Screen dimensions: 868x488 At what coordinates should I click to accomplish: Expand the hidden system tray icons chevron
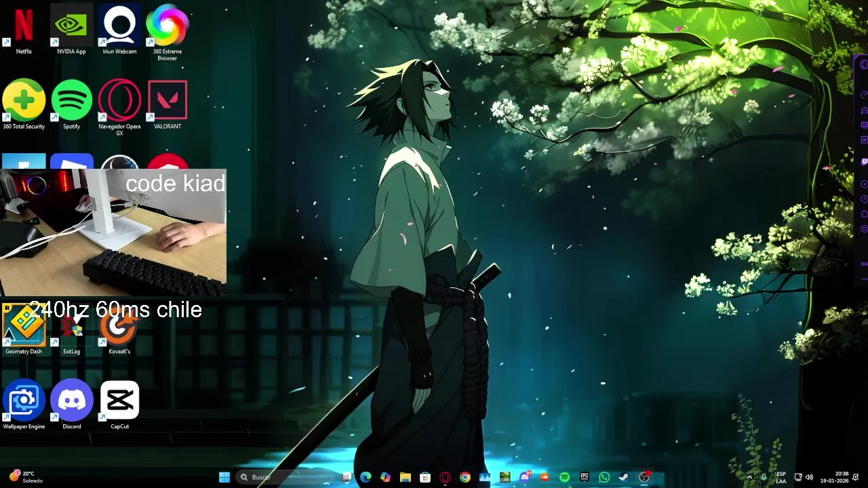point(749,477)
